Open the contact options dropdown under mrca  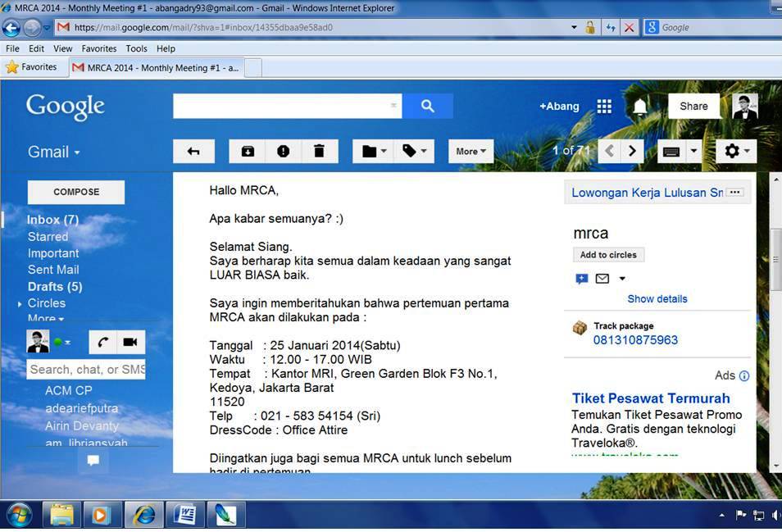(622, 279)
